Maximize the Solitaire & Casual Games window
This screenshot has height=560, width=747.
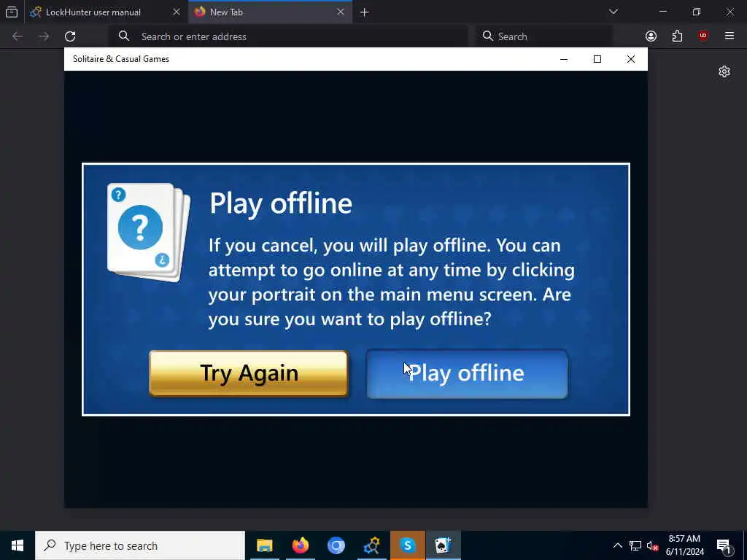click(597, 59)
